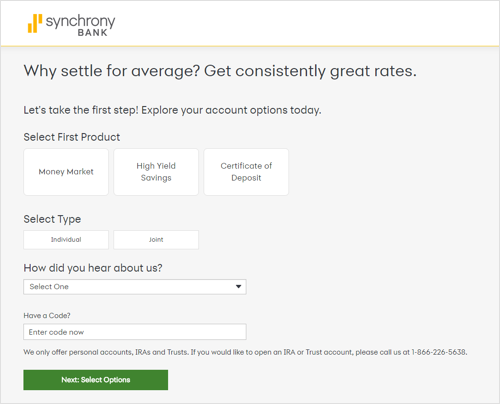Screen dimensions: 500x404
Task: Click the BANK text under synchrony logo
Action: click(93, 33)
